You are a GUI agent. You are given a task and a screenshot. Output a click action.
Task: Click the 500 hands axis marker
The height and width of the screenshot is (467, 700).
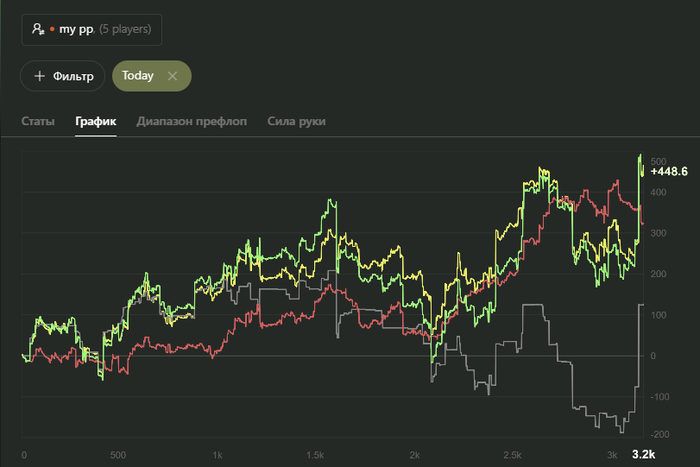point(119,455)
